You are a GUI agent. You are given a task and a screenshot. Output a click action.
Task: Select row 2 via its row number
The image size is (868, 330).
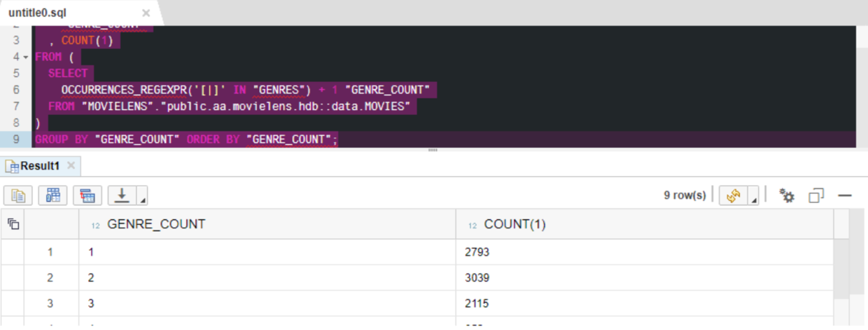tap(50, 277)
